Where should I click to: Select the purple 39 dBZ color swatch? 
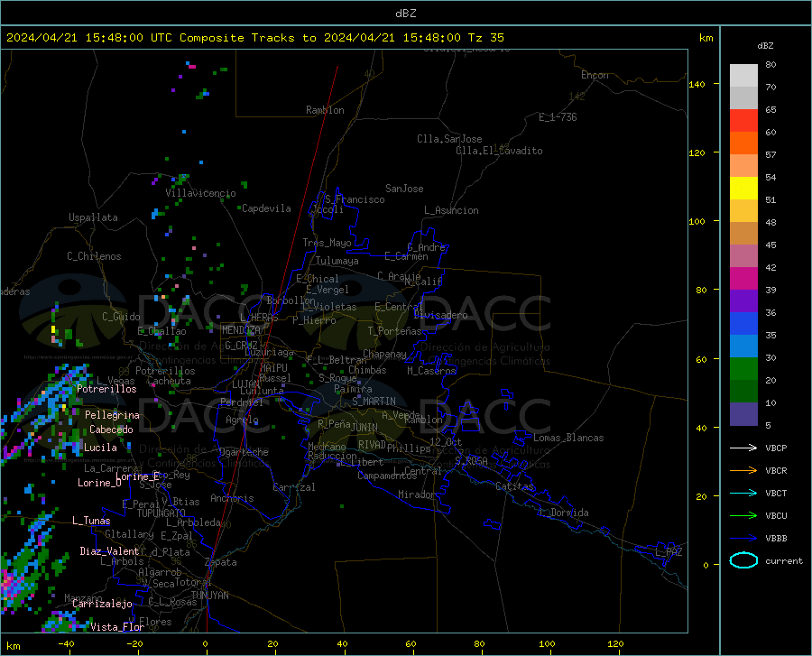click(x=743, y=300)
